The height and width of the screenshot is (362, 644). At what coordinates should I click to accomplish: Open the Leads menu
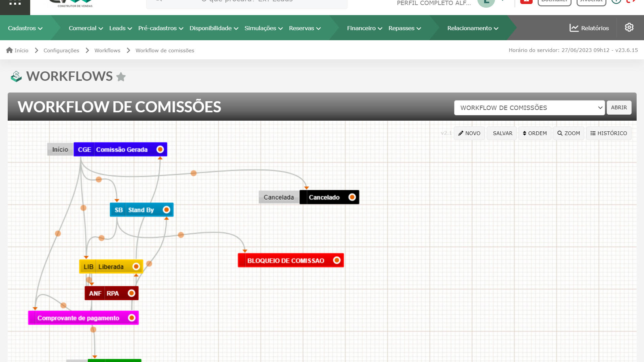(x=120, y=28)
